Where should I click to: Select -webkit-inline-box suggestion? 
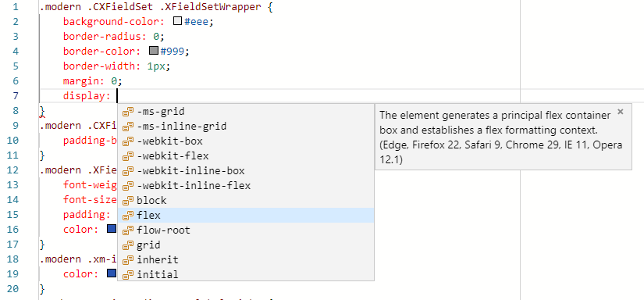coord(246,171)
